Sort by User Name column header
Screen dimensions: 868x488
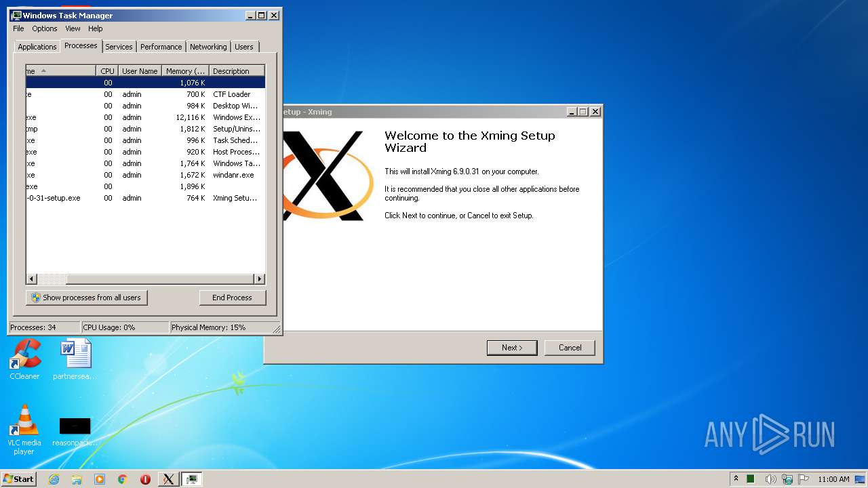[140, 70]
